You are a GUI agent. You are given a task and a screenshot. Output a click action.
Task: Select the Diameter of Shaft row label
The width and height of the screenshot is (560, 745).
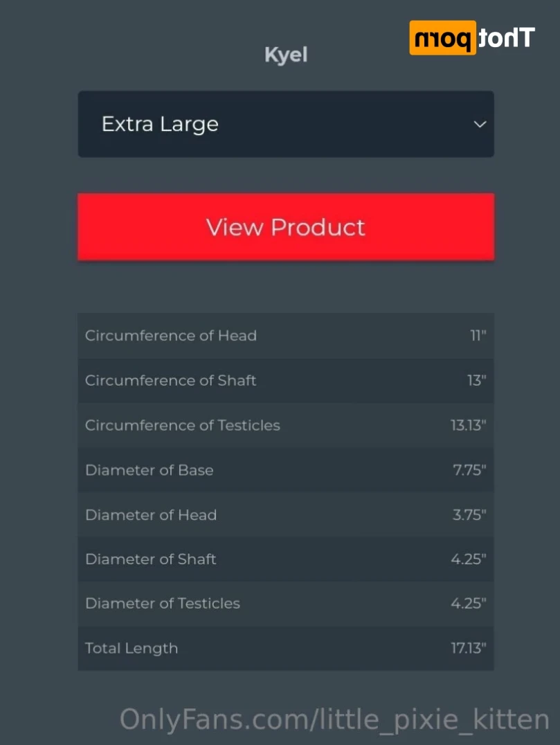point(151,559)
